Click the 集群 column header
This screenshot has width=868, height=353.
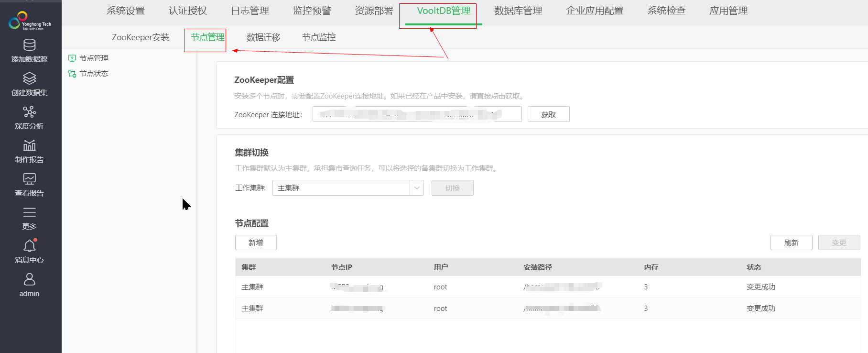[x=249, y=267]
